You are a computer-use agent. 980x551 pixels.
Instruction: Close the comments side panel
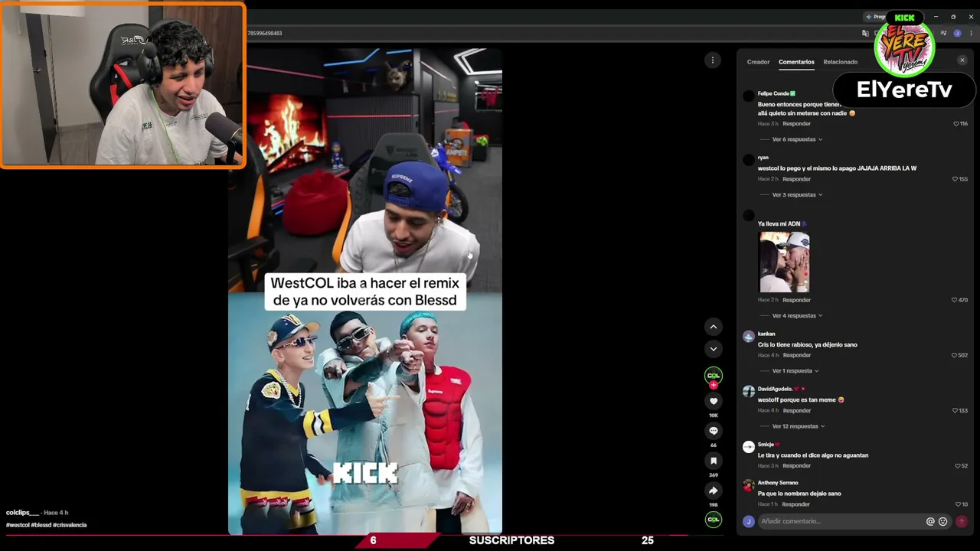point(962,60)
